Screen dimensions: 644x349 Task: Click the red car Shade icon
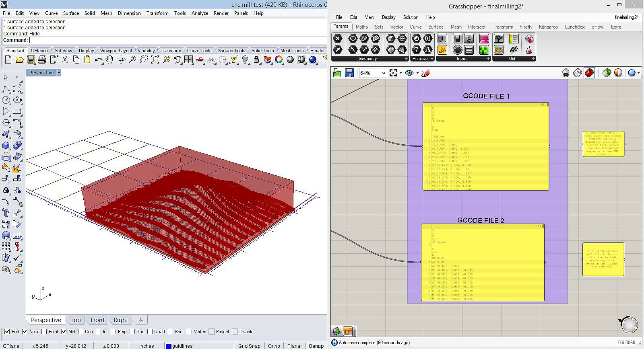tap(200, 60)
